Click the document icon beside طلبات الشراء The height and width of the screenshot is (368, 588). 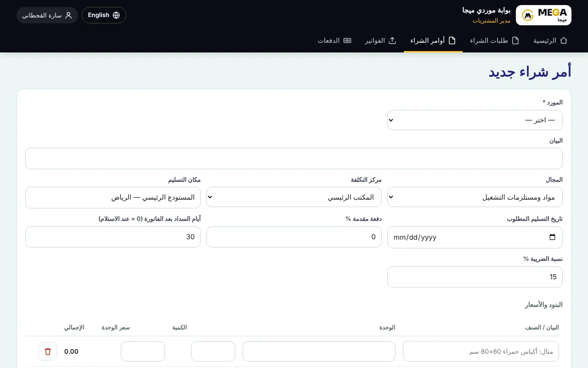click(515, 40)
